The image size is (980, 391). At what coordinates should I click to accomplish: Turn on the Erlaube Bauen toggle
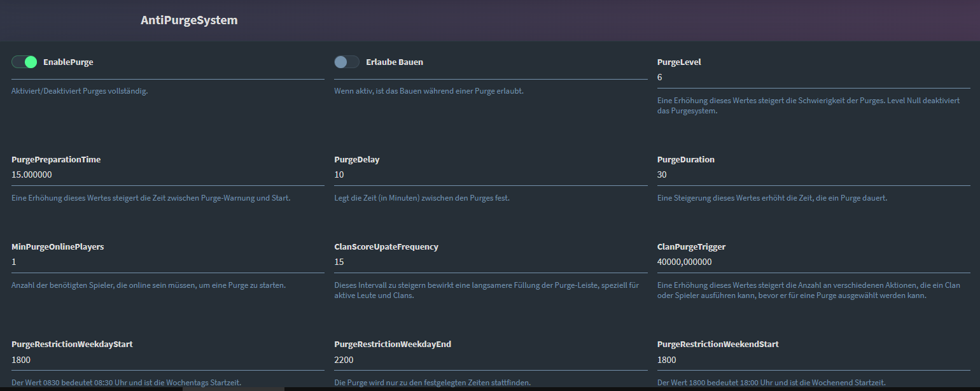point(347,62)
